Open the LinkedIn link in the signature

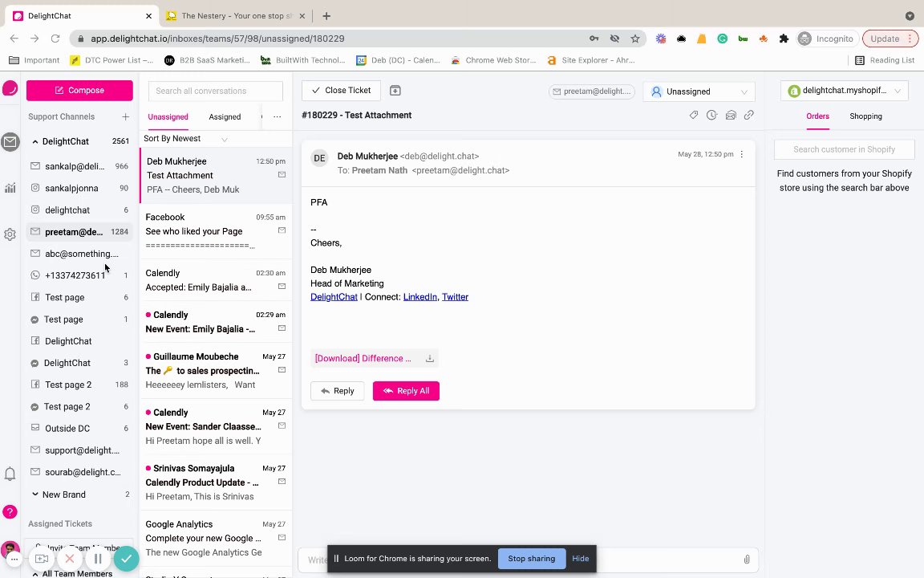tap(420, 297)
